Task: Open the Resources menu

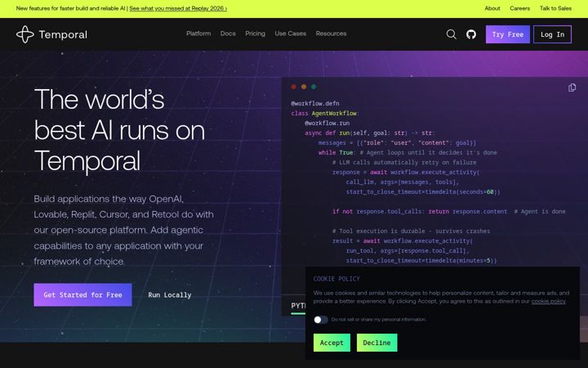Action: click(331, 34)
